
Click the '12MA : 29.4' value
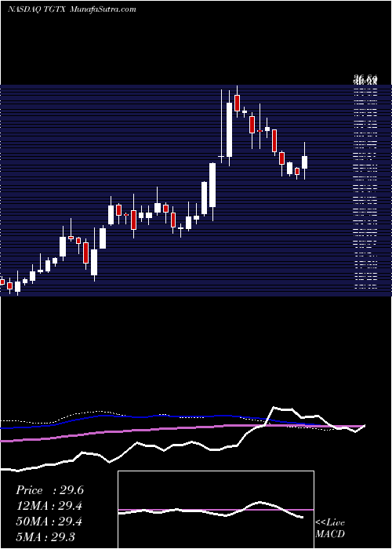[49, 506]
